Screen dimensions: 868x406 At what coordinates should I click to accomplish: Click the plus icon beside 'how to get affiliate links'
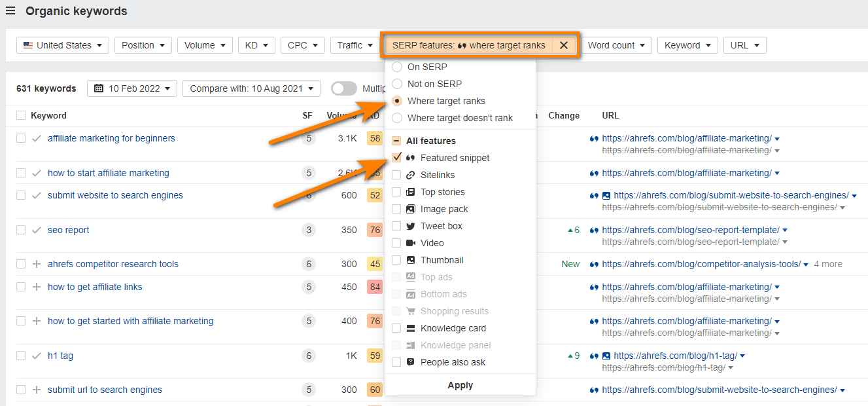coord(36,287)
